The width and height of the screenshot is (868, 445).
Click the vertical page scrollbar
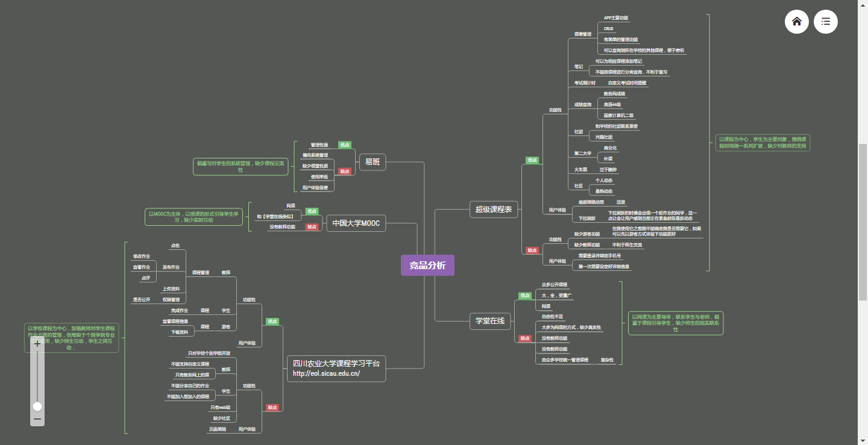(x=863, y=222)
